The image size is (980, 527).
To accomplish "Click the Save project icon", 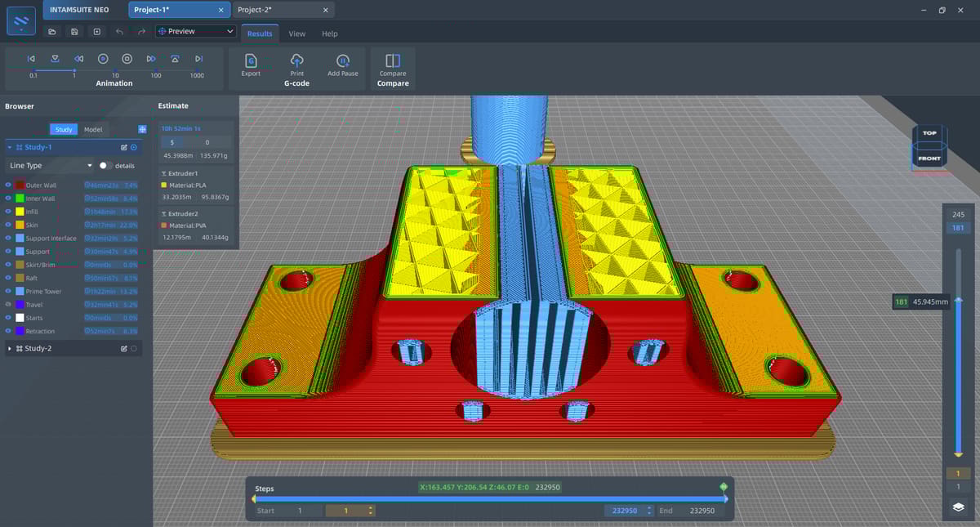I will (x=74, y=31).
